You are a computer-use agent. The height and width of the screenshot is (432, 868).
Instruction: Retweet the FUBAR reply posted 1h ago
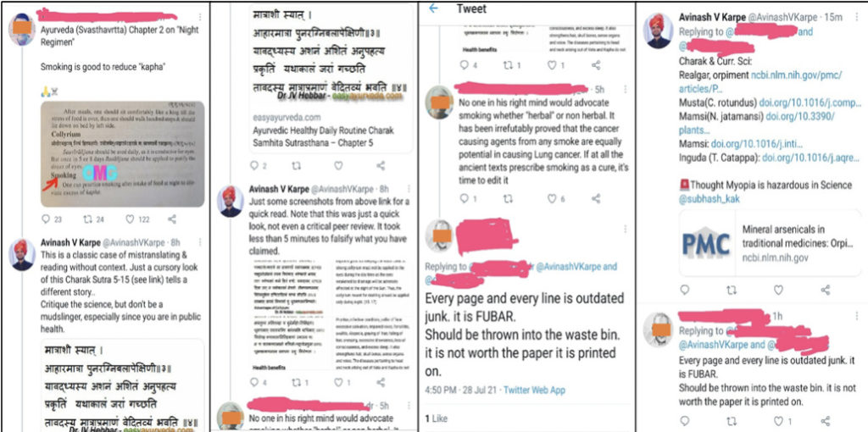[732, 421]
